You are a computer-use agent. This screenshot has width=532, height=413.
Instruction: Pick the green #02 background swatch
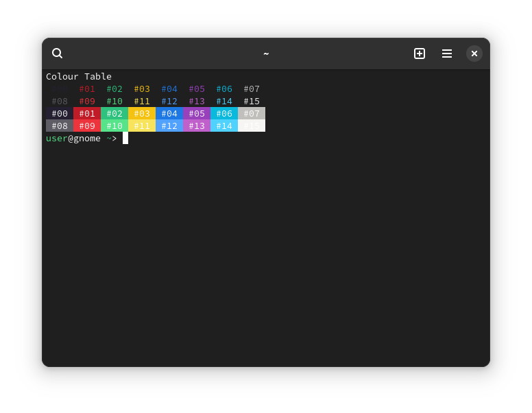(x=114, y=113)
